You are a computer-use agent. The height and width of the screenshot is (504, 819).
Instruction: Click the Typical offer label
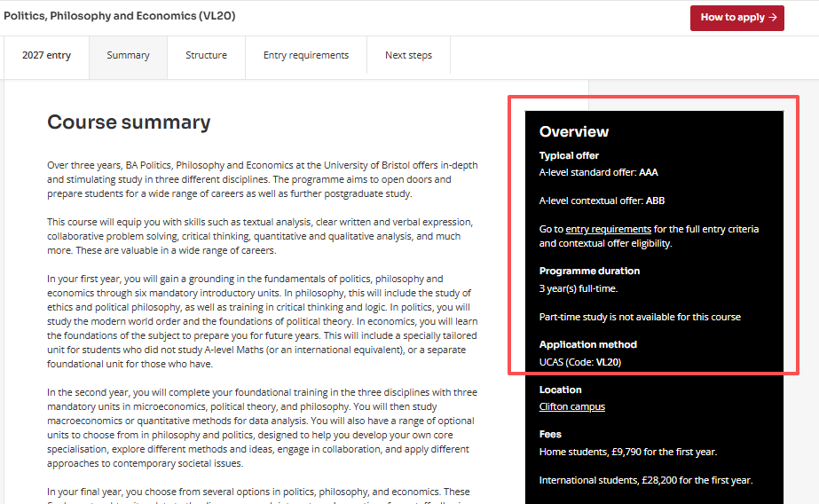[569, 155]
